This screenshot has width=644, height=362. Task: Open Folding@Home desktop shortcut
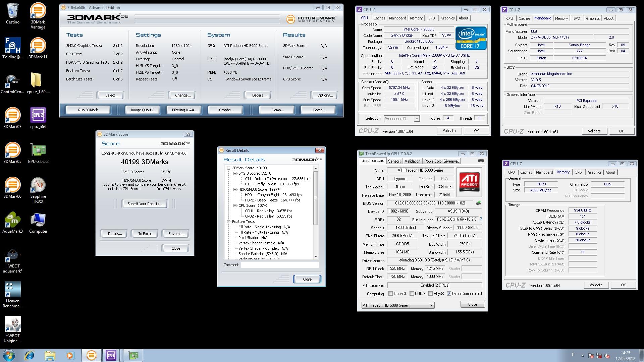point(13,48)
